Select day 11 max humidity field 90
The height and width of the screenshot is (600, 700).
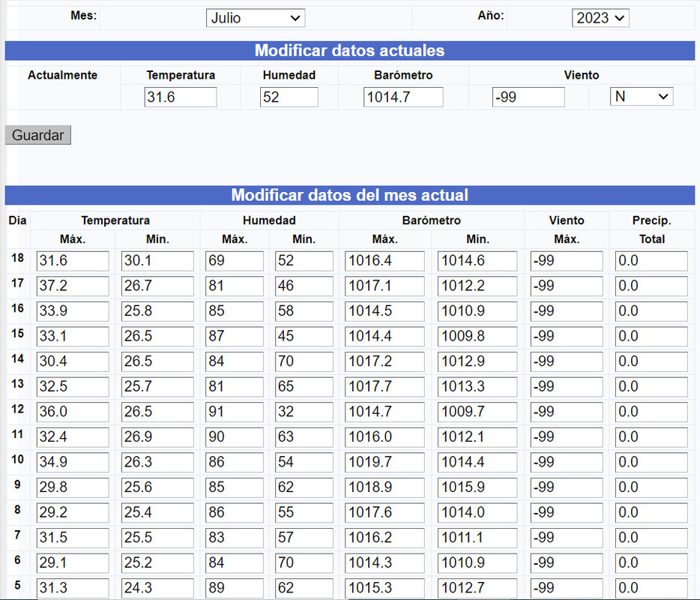(235, 437)
